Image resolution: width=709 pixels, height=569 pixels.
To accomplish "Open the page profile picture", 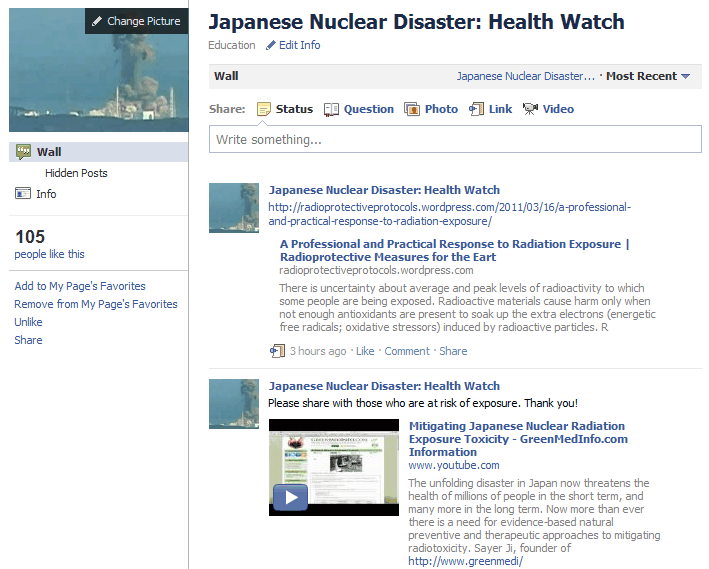I will click(x=99, y=70).
